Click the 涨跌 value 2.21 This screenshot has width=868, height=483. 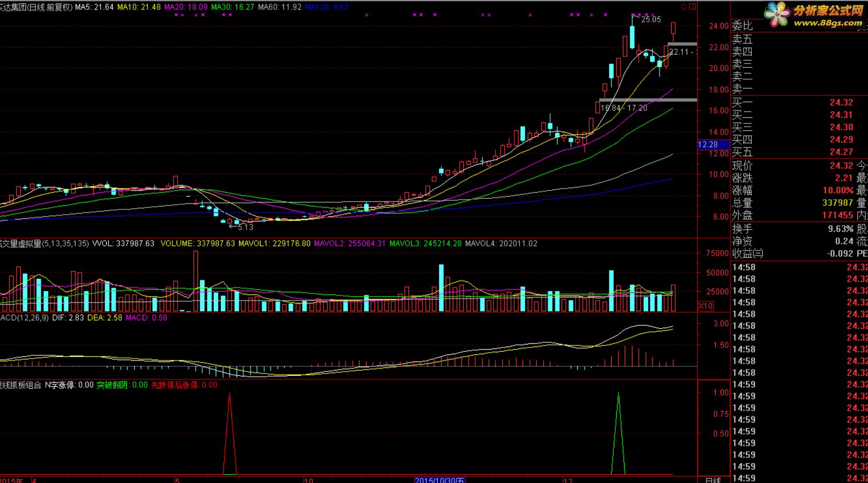click(x=845, y=178)
